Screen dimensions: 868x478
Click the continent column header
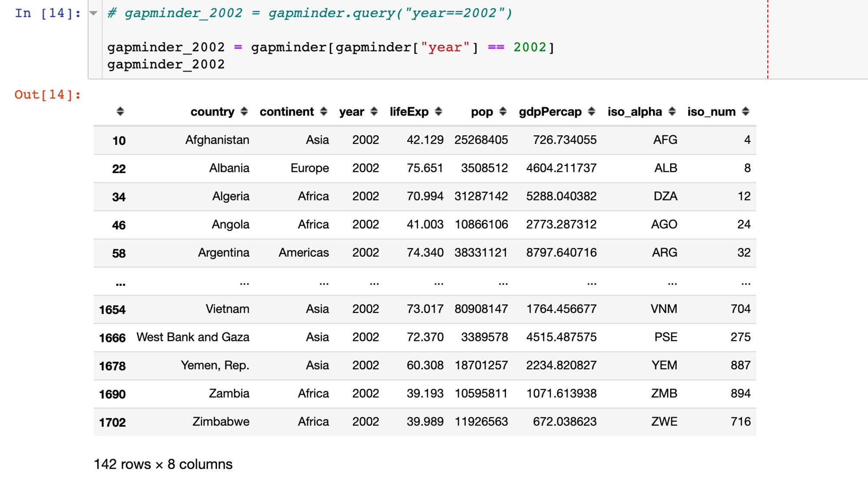click(x=286, y=112)
